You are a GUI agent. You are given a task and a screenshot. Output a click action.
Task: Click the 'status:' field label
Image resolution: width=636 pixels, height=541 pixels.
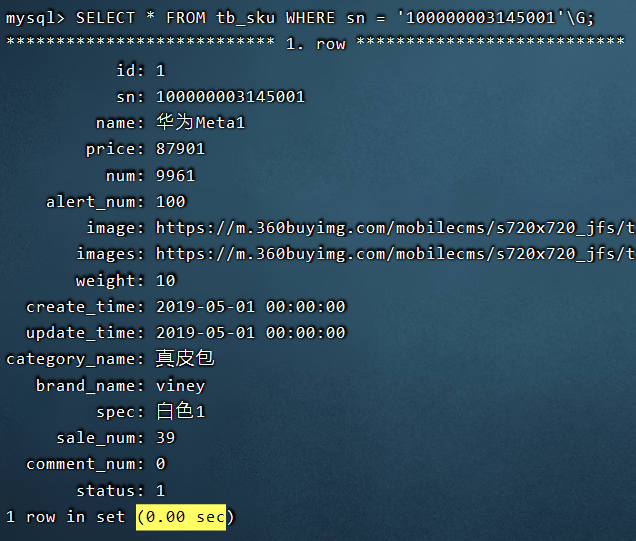click(110, 491)
